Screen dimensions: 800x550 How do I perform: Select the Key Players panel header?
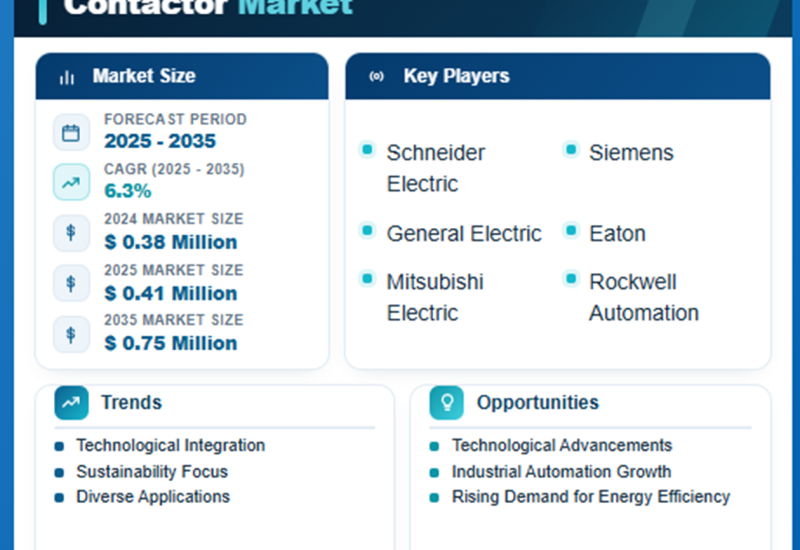(x=558, y=76)
